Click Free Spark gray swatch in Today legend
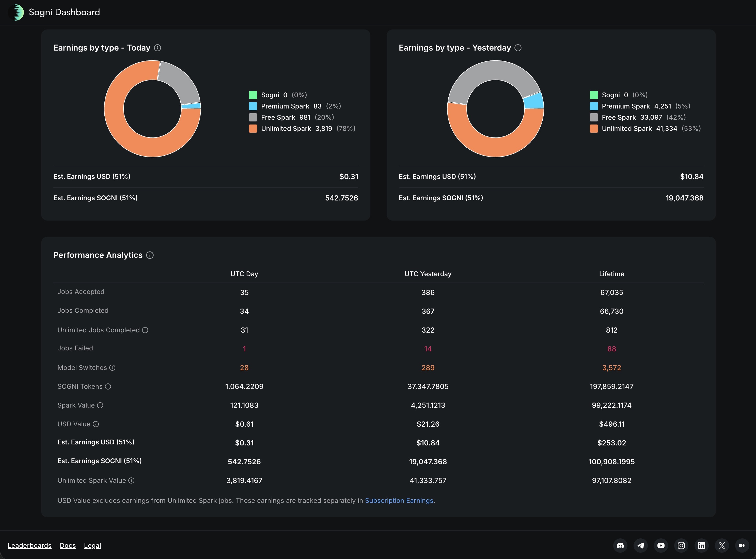 (x=253, y=117)
